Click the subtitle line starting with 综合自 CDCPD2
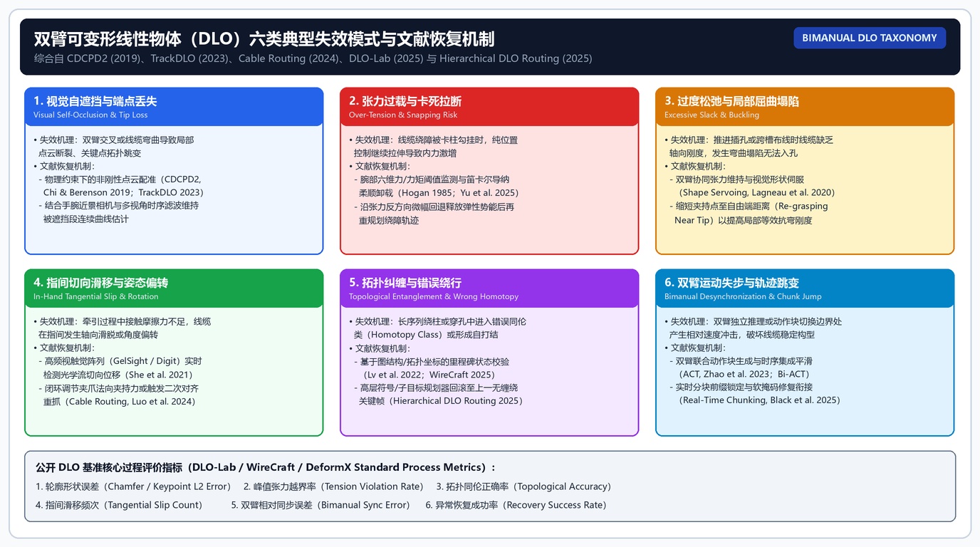The image size is (980, 547). [313, 58]
